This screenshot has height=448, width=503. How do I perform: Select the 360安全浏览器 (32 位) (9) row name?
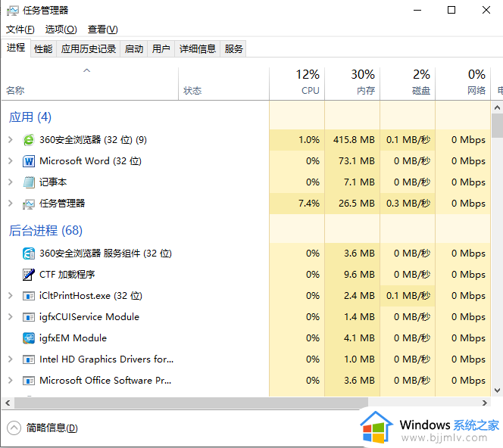(x=93, y=140)
